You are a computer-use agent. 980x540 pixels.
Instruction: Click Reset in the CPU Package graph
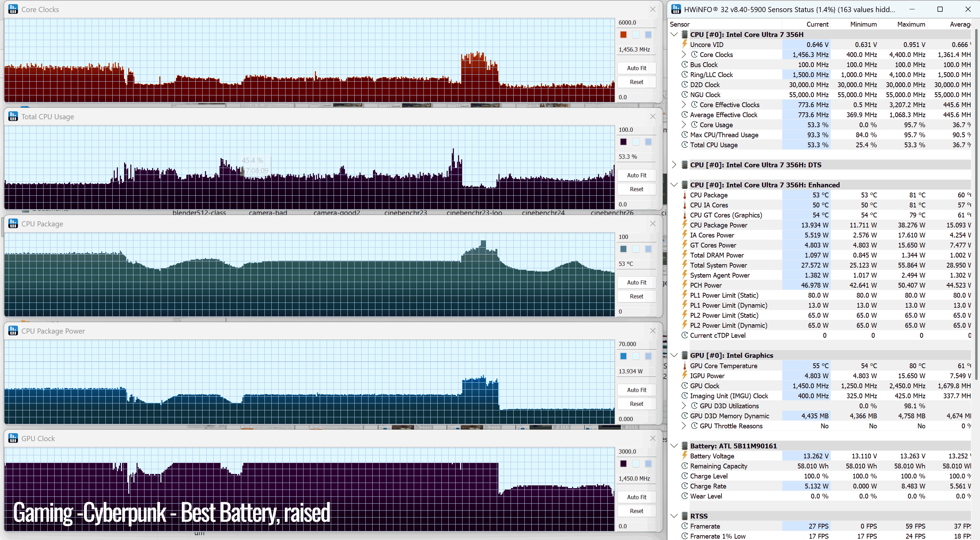point(636,297)
